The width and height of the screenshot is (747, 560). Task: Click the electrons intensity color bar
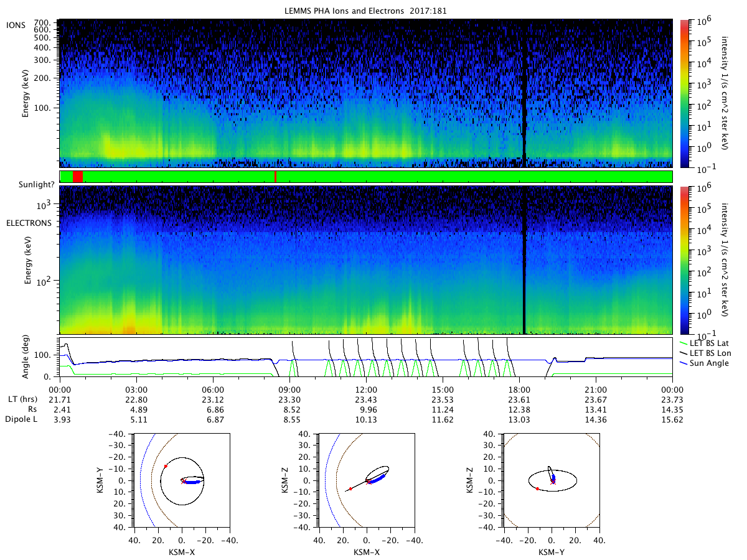[x=684, y=260]
